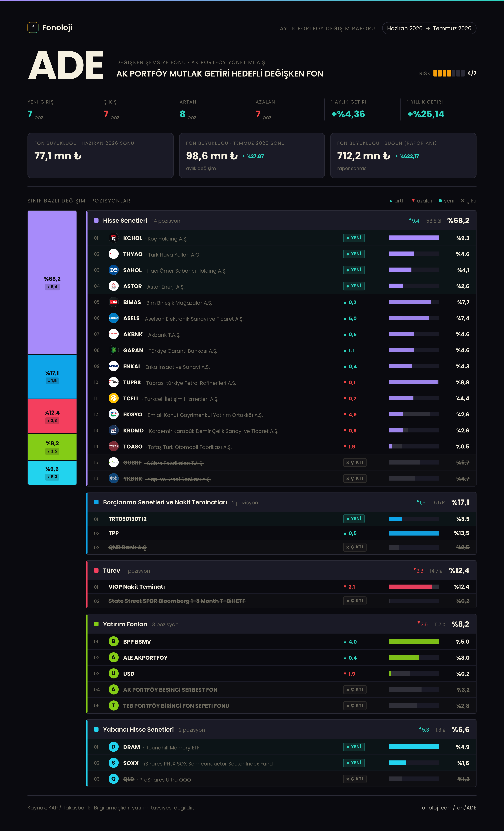504x831 pixels.
Task: Select the fund size 77,1 mn ₺
Action: [58, 156]
